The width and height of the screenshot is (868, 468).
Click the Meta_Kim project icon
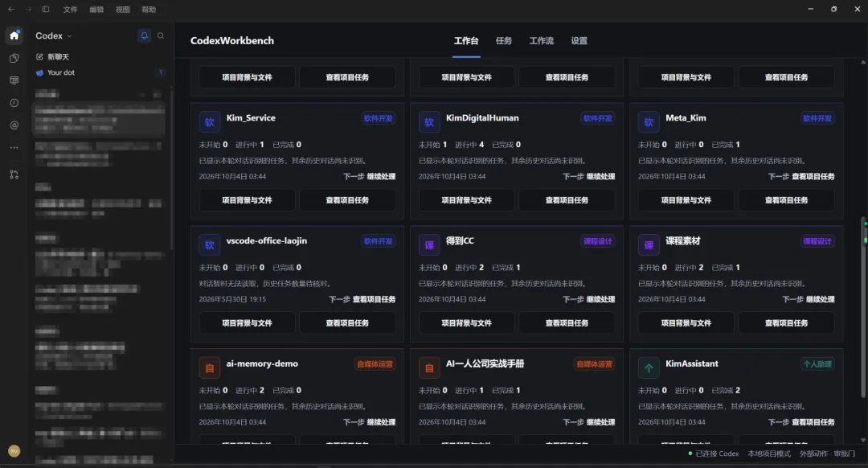pos(649,122)
